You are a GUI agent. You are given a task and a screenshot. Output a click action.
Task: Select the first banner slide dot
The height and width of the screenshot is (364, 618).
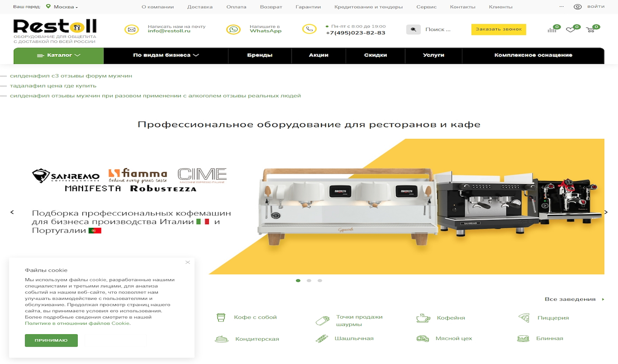pyautogui.click(x=298, y=280)
